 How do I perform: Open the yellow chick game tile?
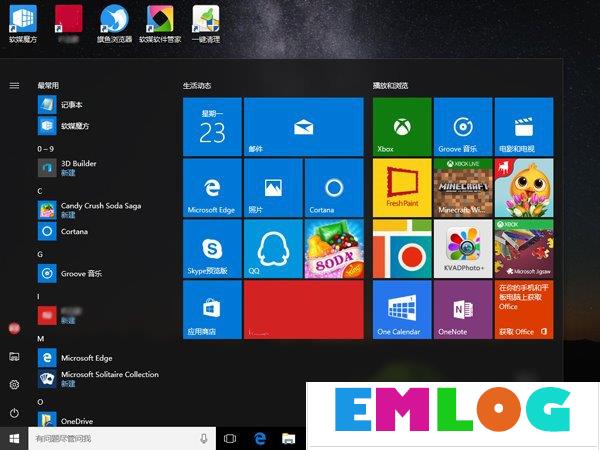click(524, 188)
